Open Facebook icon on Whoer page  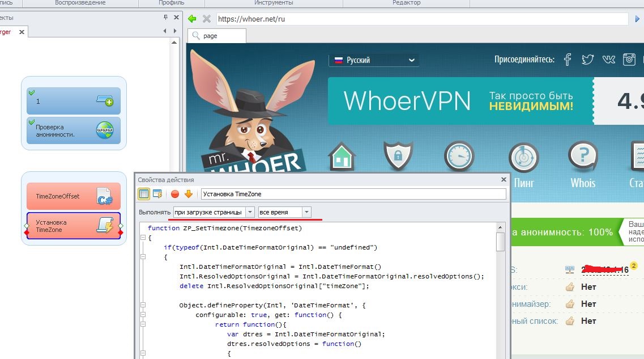(567, 60)
